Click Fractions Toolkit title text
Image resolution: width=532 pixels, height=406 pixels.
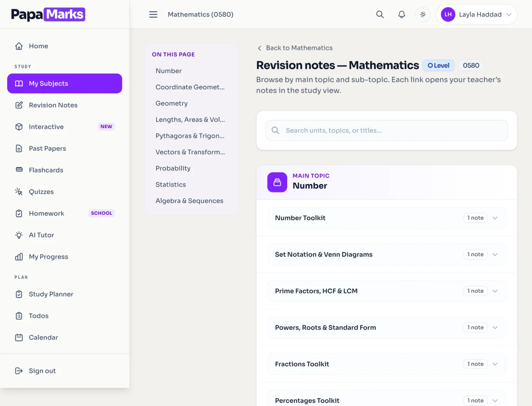click(302, 364)
